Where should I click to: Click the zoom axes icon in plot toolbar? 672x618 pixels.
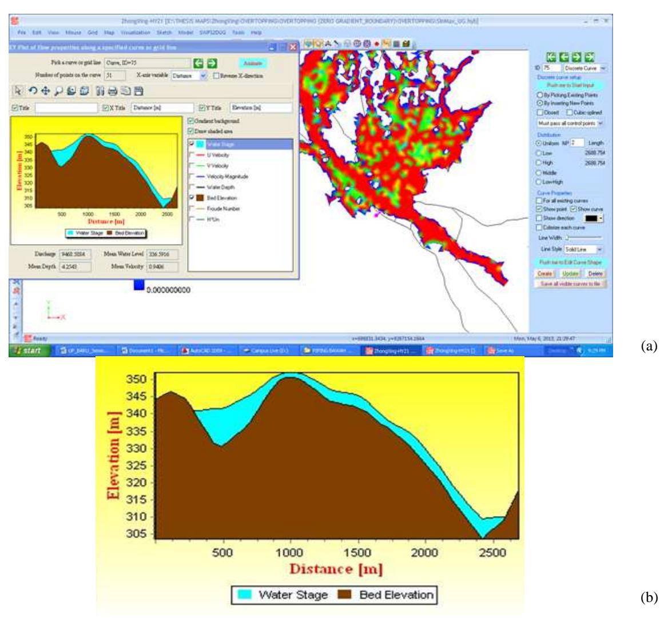coord(71,91)
